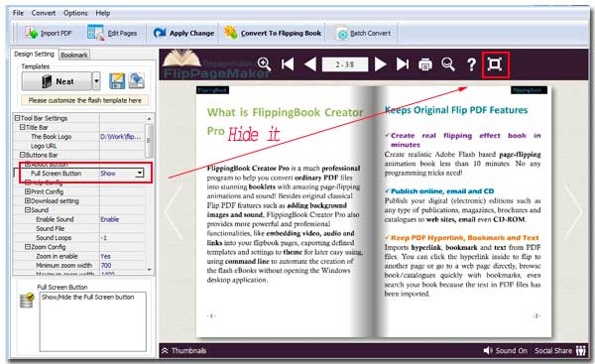Screen dimensions: 595x364
Task: Click the right page of the flipbook
Action: click(x=464, y=212)
